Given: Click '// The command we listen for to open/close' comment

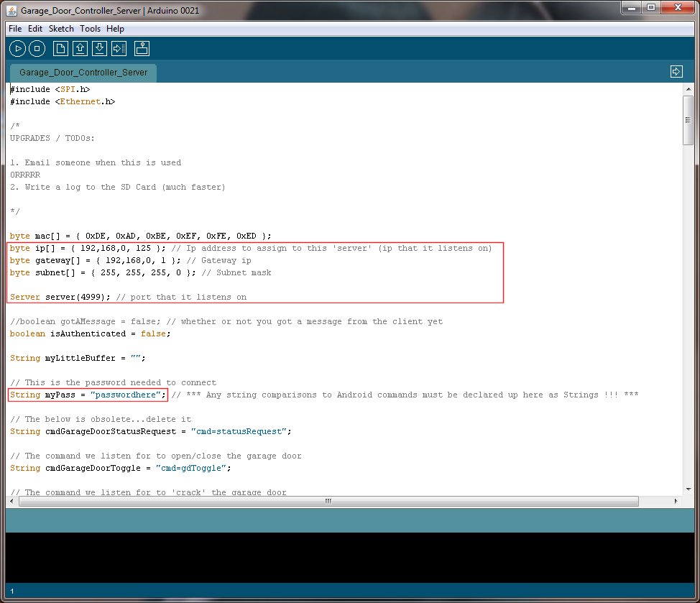Looking at the screenshot, I should click(156, 456).
